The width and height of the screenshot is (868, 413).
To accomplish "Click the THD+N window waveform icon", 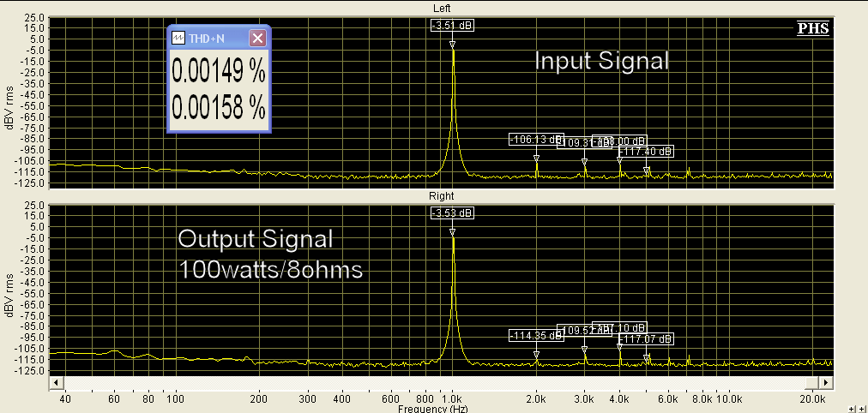I will coord(178,38).
